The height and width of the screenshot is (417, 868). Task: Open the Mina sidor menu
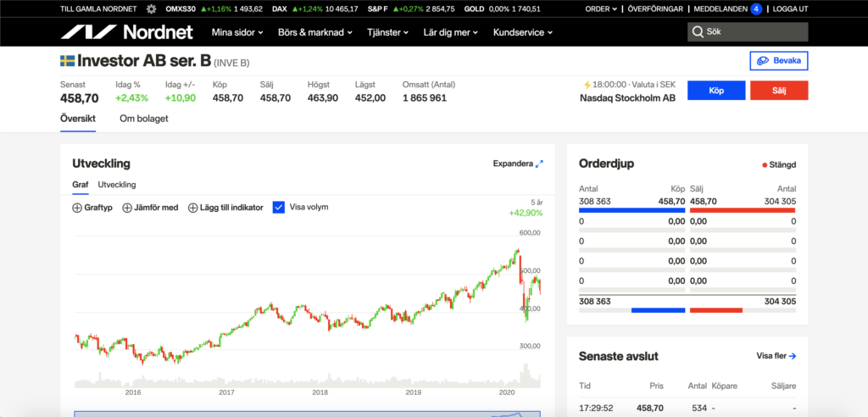coord(237,33)
